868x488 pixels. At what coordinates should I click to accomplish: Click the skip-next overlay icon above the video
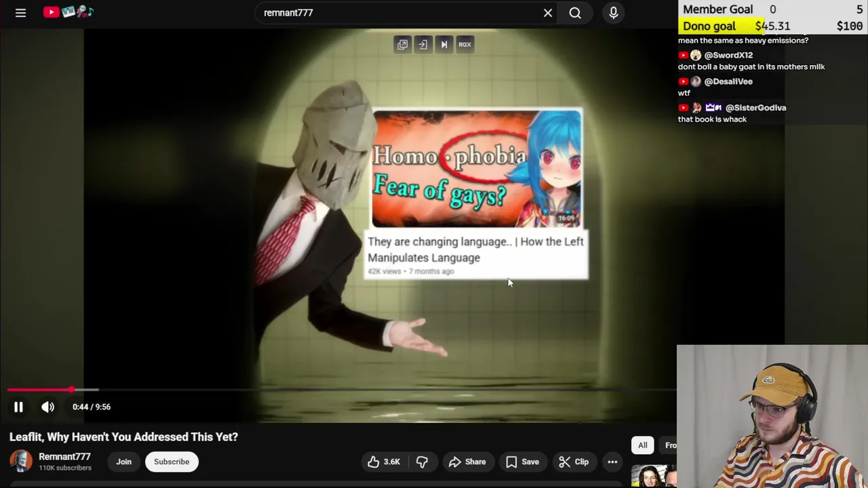(x=444, y=45)
